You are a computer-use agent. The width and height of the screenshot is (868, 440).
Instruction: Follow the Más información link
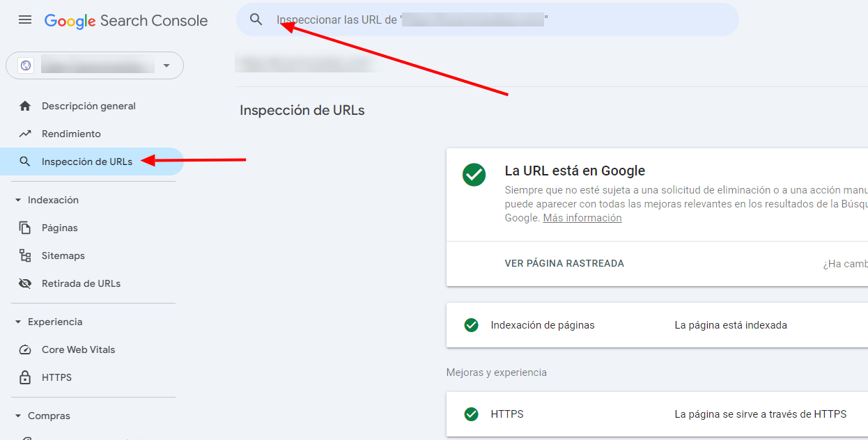tap(582, 218)
